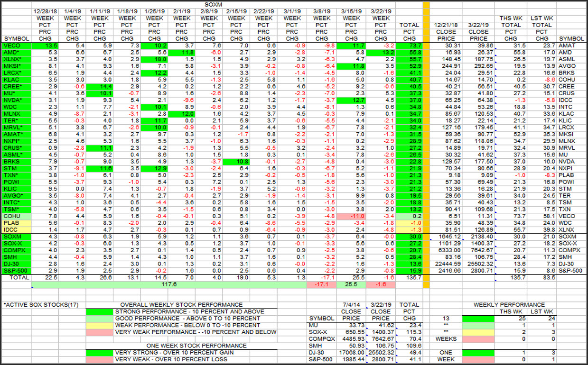Click BRKS green cell showing 10.8
The image size is (588, 365).
coord(236,162)
